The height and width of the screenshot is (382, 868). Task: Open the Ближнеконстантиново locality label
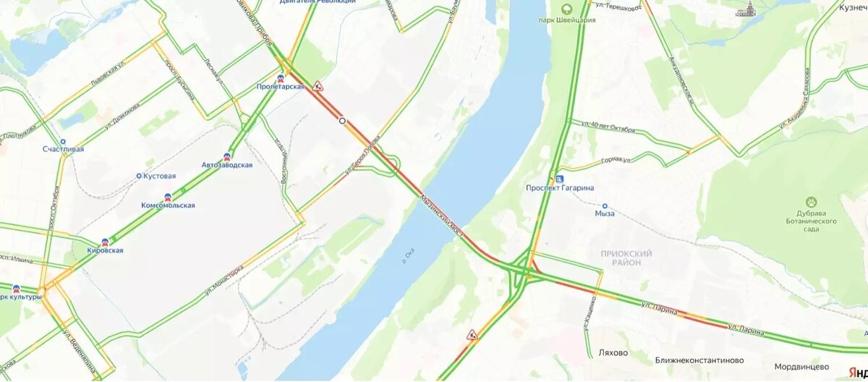coord(699,360)
